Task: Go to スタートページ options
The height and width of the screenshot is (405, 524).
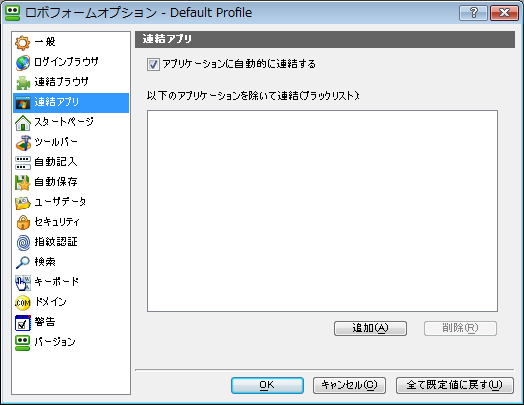Action: coord(64,122)
